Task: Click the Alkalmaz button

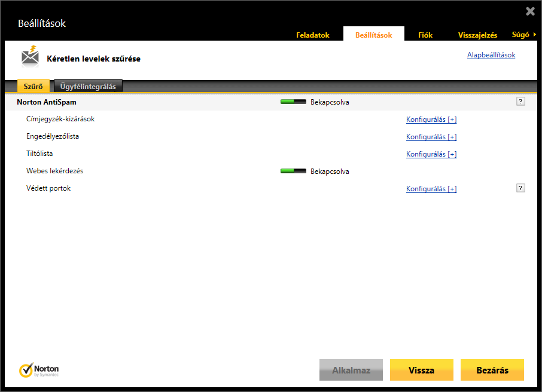Action: click(x=351, y=370)
